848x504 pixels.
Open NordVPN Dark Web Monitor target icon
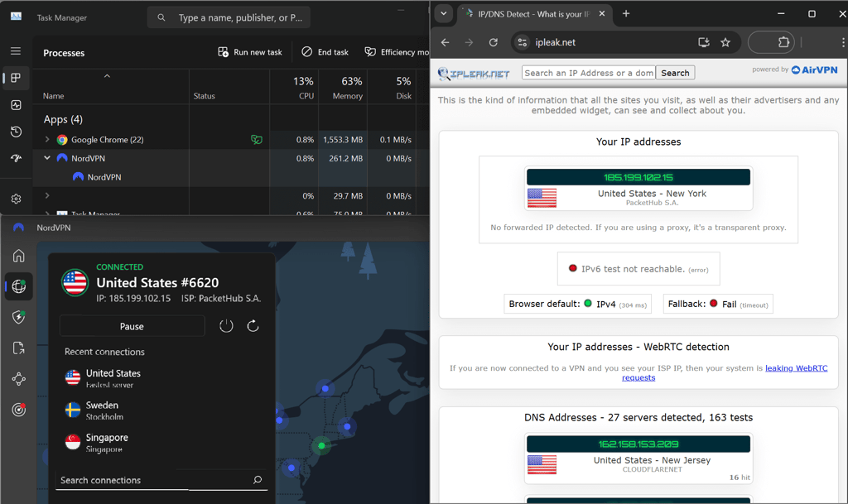(x=19, y=410)
